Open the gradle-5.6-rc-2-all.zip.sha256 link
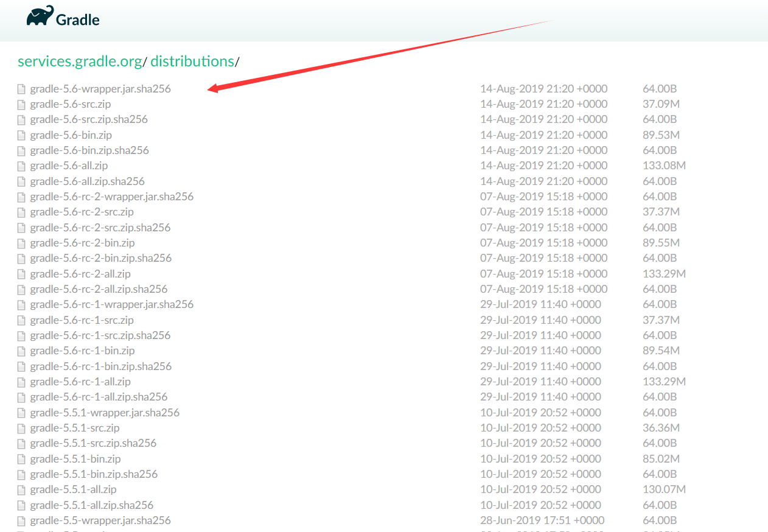Screen dimensions: 768x532 coord(99,289)
